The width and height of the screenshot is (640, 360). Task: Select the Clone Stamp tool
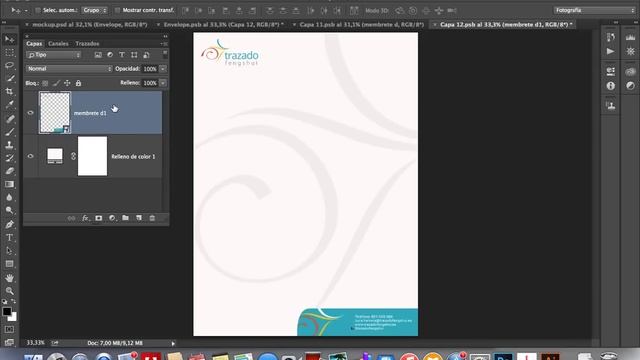[9, 145]
